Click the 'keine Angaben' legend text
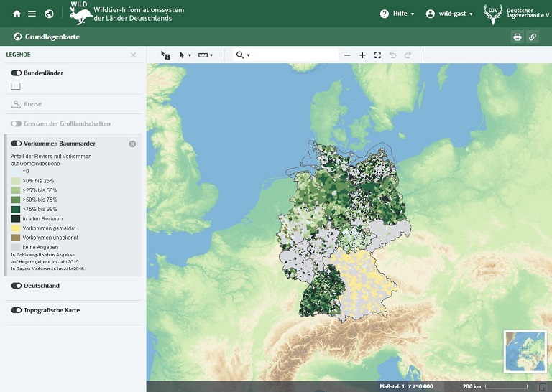 coord(40,247)
